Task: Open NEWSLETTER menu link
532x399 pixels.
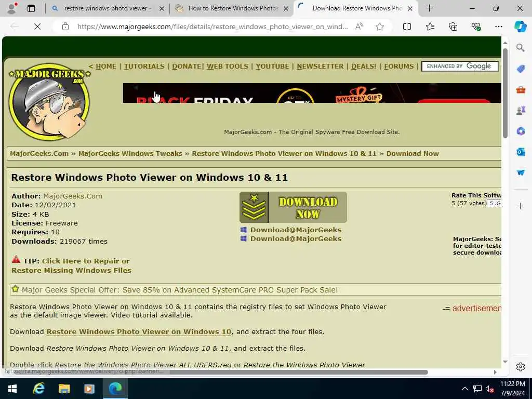Action: tap(320, 66)
